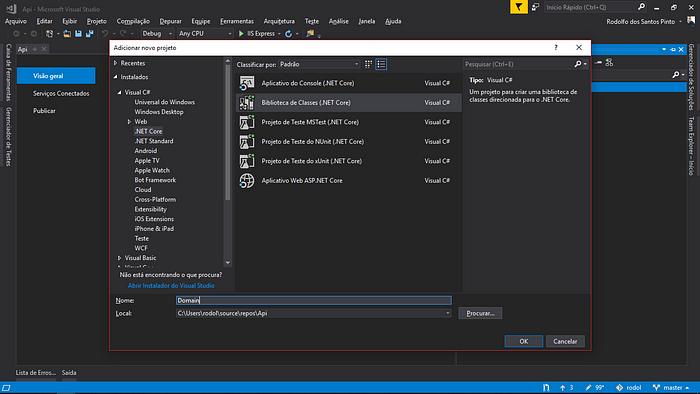The height and width of the screenshot is (394, 700).
Task: Click rodol repository name in status bar
Action: click(x=633, y=388)
